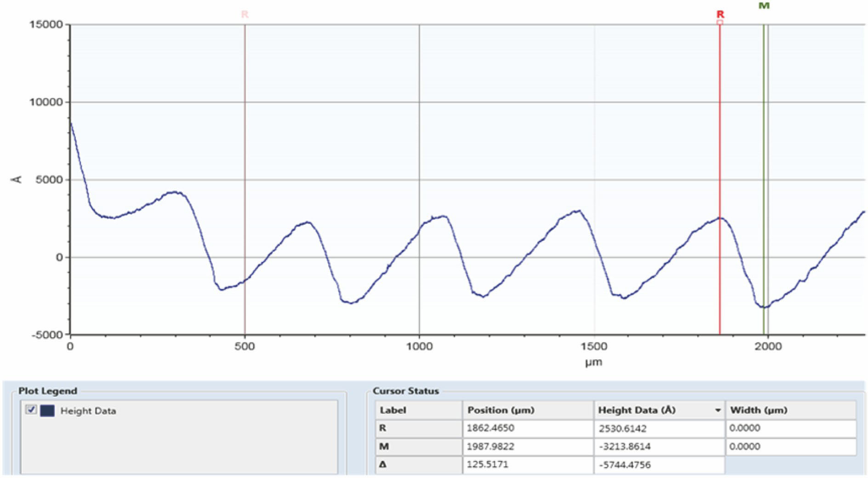868x478 pixels.
Task: Select the R row in Cursor Status
Action: tap(383, 428)
